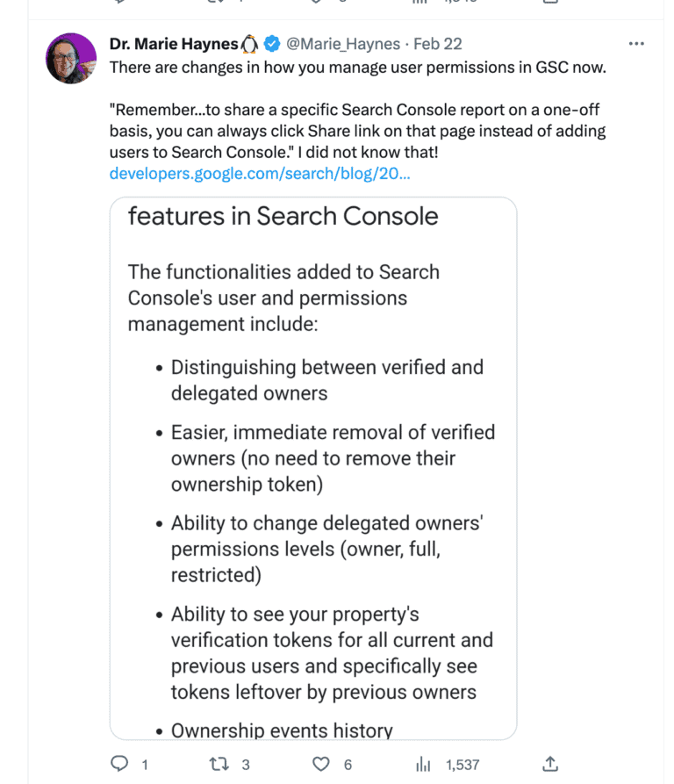Click the reply speech bubble icon
Screen dimensions: 674x784
pos(120,764)
